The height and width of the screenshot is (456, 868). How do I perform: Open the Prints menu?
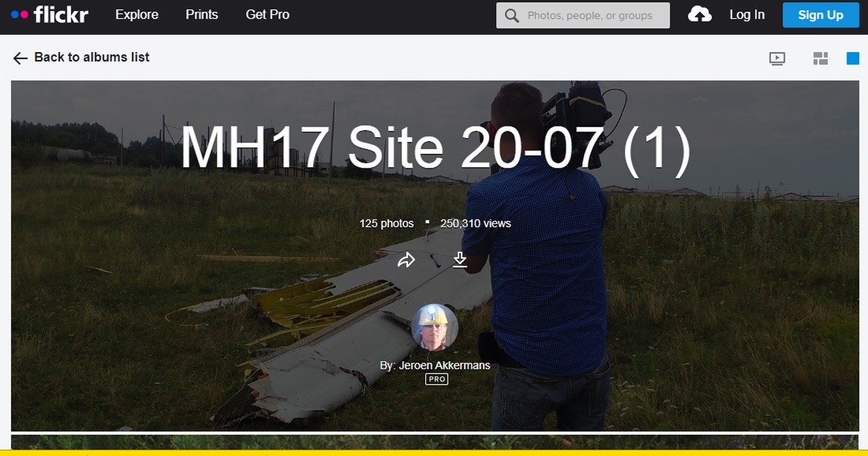[202, 14]
